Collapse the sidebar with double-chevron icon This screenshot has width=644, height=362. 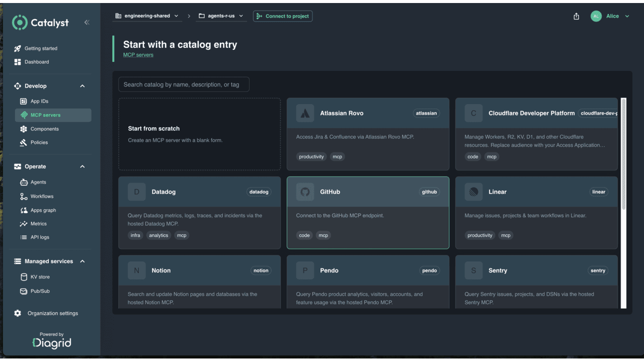point(87,22)
